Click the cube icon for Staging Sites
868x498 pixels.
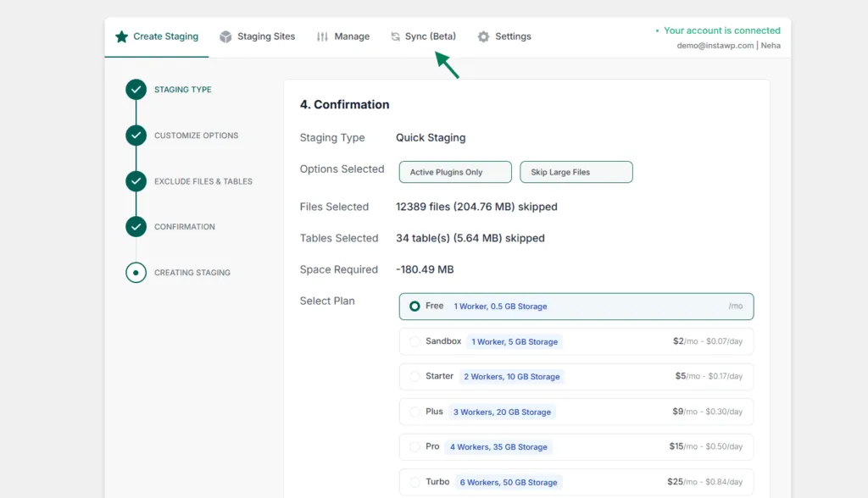pos(225,36)
